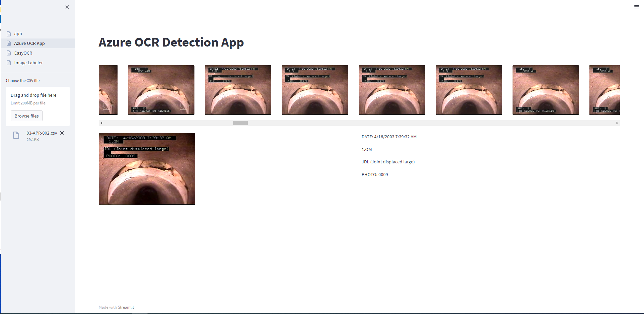Select the partially visible thumbnail at the far left
Viewport: 644px width, 314px height.
[x=108, y=90]
